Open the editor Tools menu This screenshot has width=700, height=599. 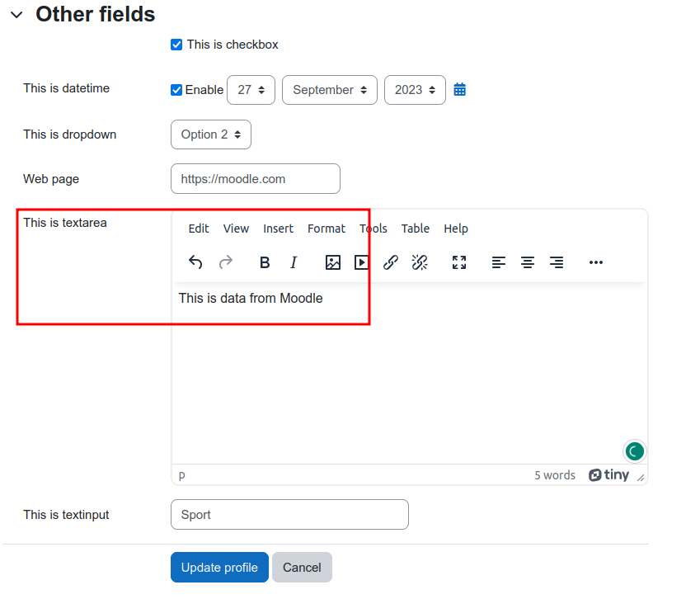coord(373,229)
